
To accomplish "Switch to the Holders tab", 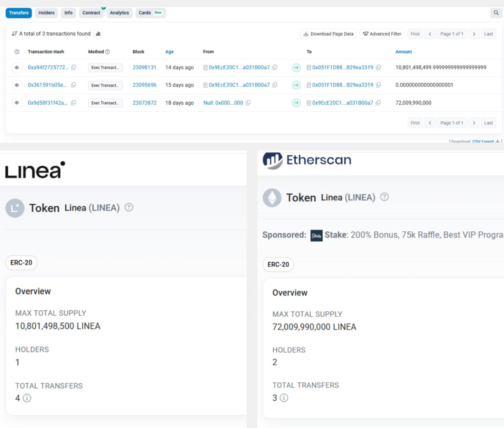I will pos(46,13).
